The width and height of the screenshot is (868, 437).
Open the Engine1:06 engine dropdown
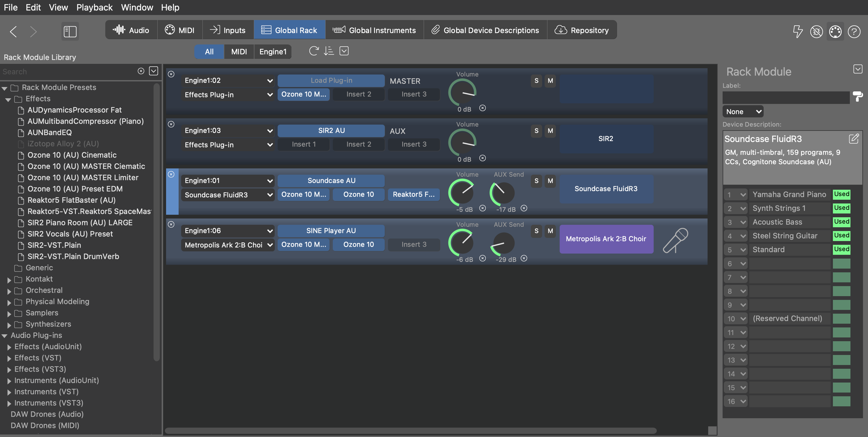point(228,231)
